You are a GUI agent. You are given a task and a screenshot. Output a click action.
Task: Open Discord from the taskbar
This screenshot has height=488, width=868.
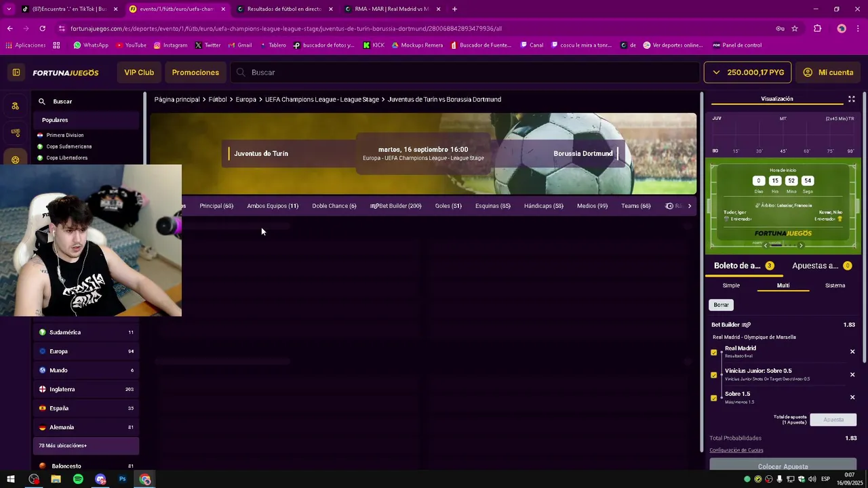tap(100, 479)
